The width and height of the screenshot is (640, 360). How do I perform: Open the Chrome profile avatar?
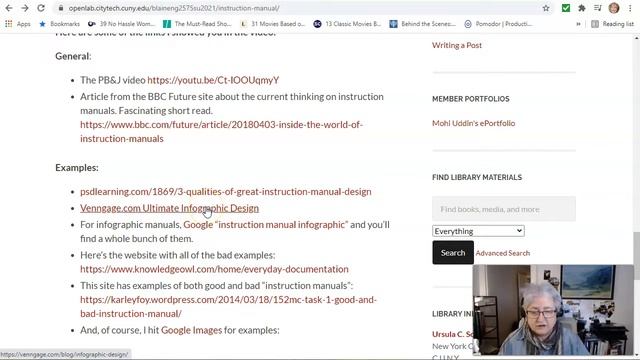click(613, 8)
